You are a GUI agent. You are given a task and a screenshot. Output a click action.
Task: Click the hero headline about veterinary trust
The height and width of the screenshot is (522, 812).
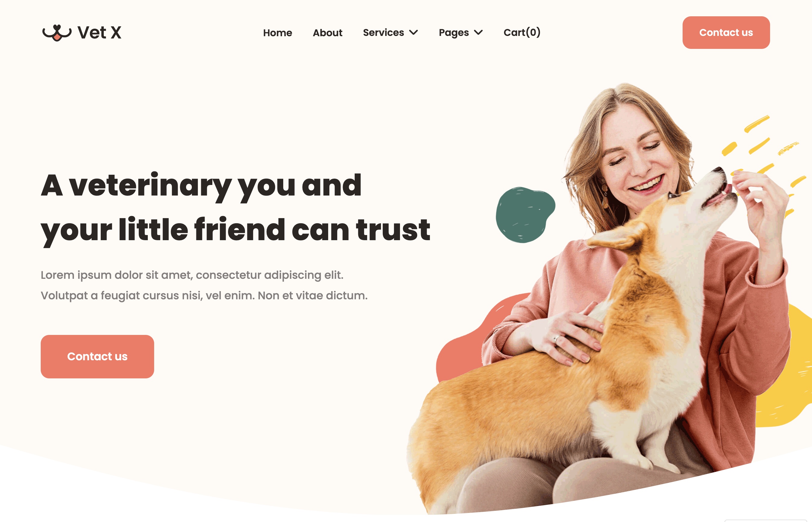click(236, 208)
